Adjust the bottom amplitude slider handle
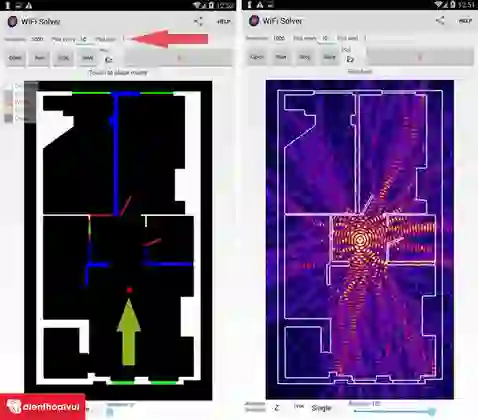The height and width of the screenshot is (420, 478). point(432,411)
